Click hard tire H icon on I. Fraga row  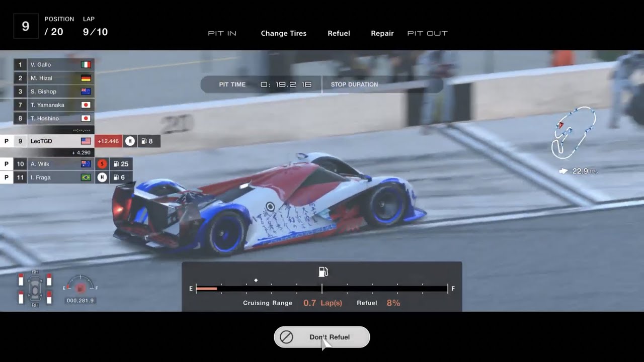pyautogui.click(x=102, y=177)
